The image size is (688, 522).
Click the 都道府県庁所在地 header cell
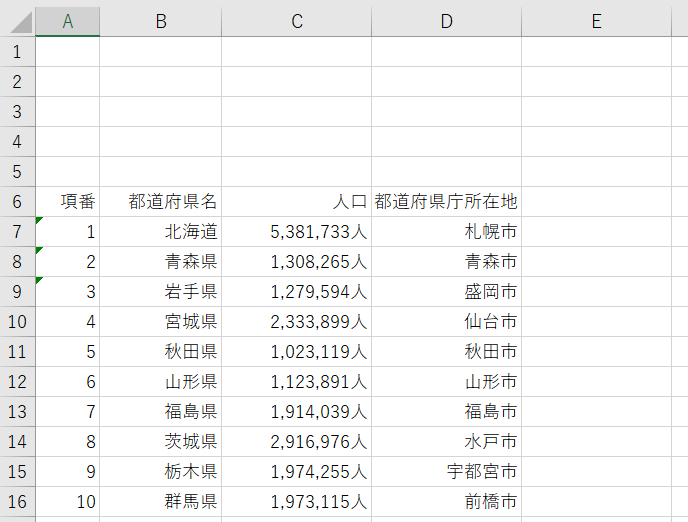(x=446, y=201)
